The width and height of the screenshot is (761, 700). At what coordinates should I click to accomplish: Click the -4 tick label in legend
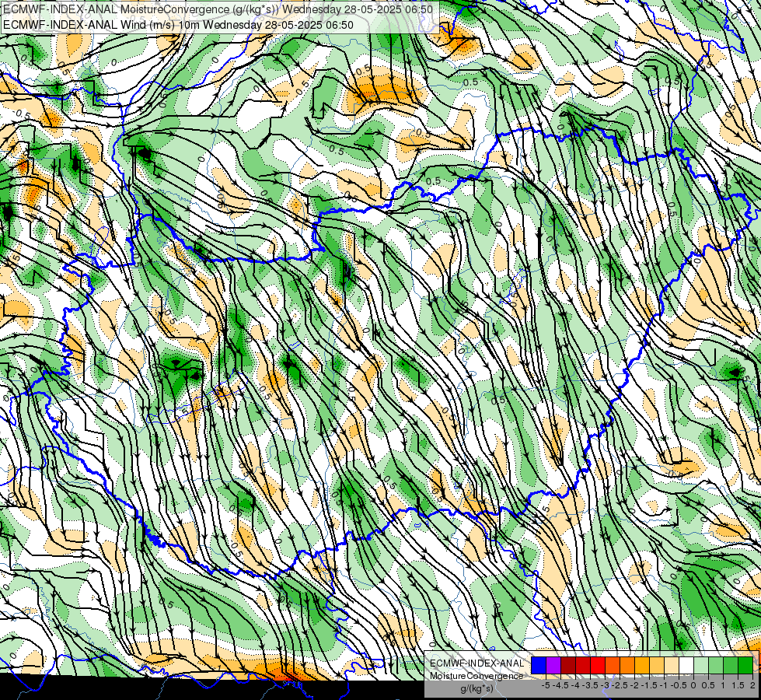[x=575, y=685]
